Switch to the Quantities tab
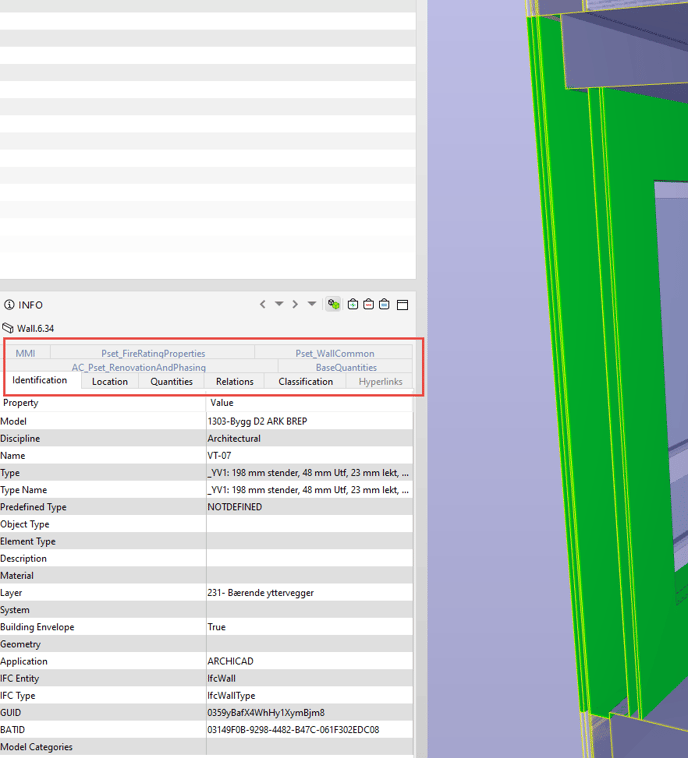The height and width of the screenshot is (758, 688). [171, 381]
